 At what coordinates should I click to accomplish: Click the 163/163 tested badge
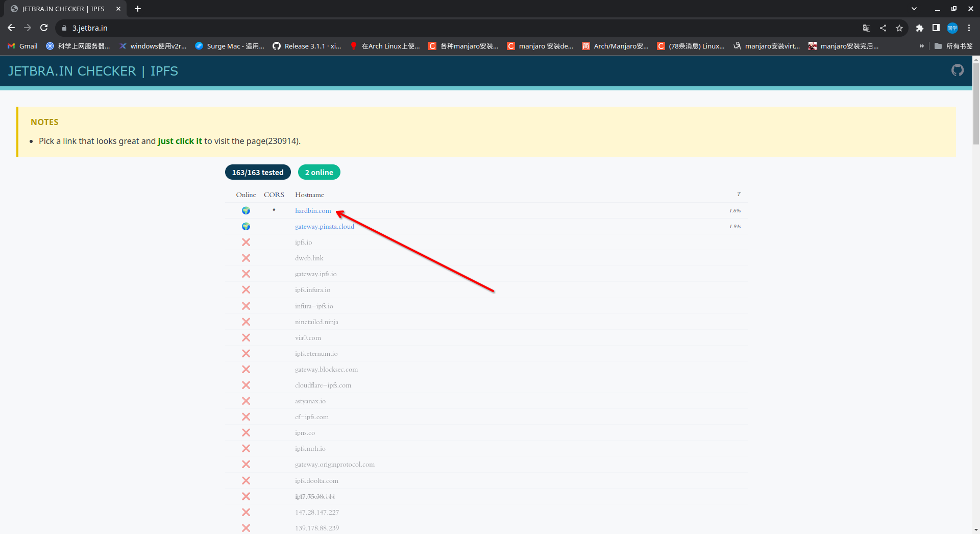[x=258, y=173]
